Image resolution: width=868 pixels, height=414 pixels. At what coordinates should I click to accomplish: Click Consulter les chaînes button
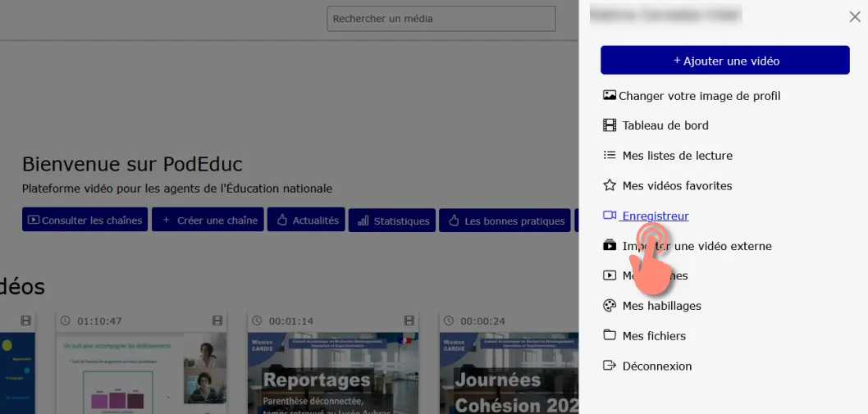pos(85,220)
